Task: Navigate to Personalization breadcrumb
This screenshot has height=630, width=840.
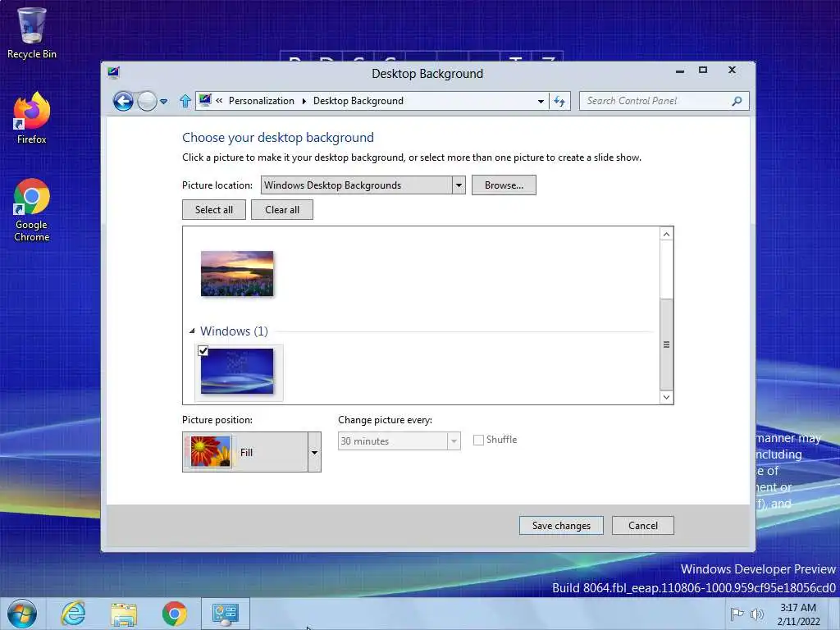Action: point(262,101)
